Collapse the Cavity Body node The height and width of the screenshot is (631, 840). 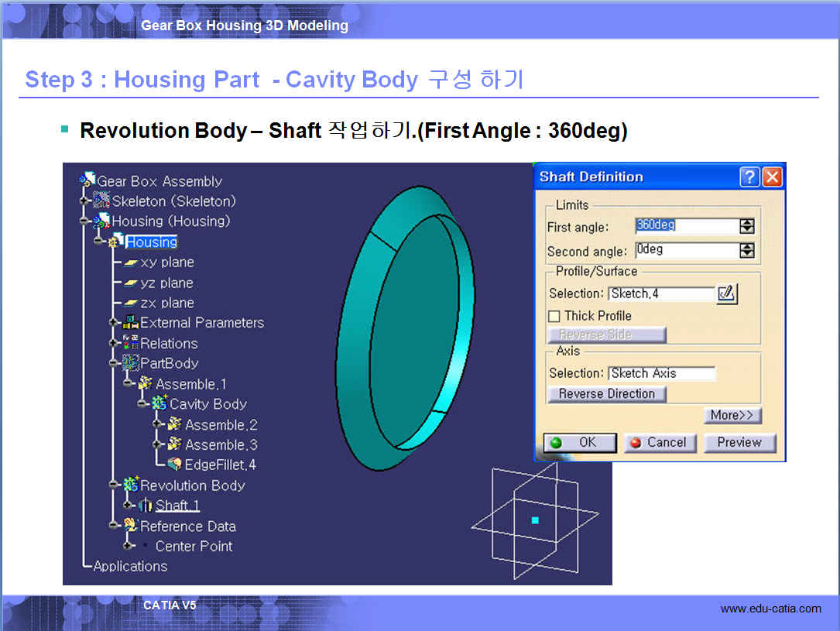point(142,404)
